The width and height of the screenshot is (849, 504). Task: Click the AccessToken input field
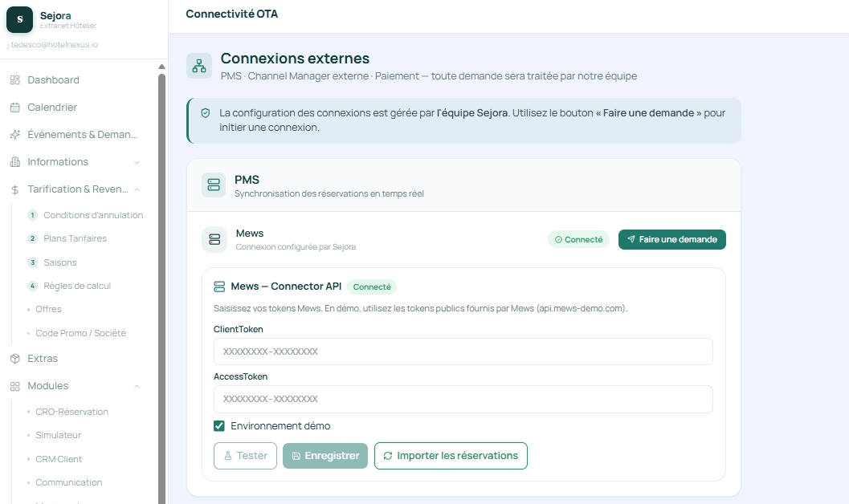[x=463, y=399]
